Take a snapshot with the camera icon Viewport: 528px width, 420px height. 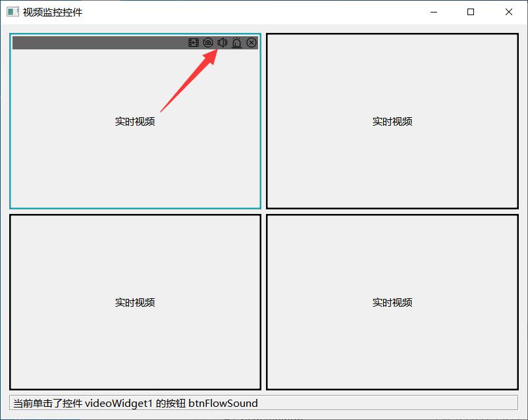click(x=208, y=43)
